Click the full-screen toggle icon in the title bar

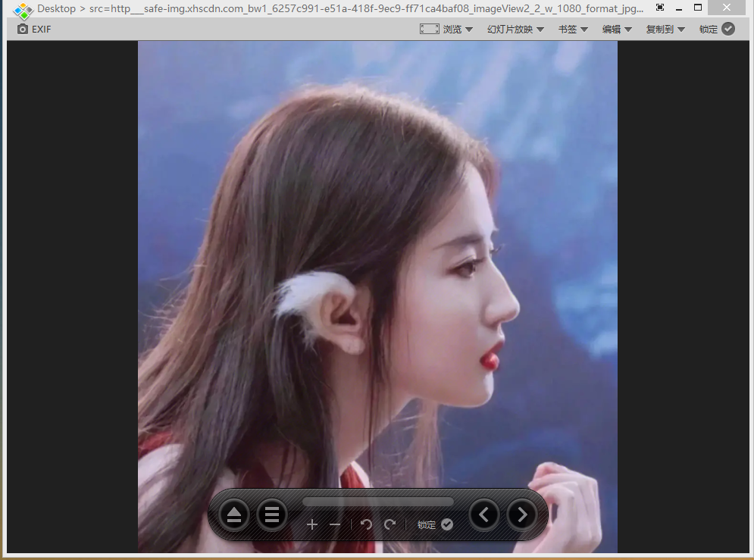660,8
